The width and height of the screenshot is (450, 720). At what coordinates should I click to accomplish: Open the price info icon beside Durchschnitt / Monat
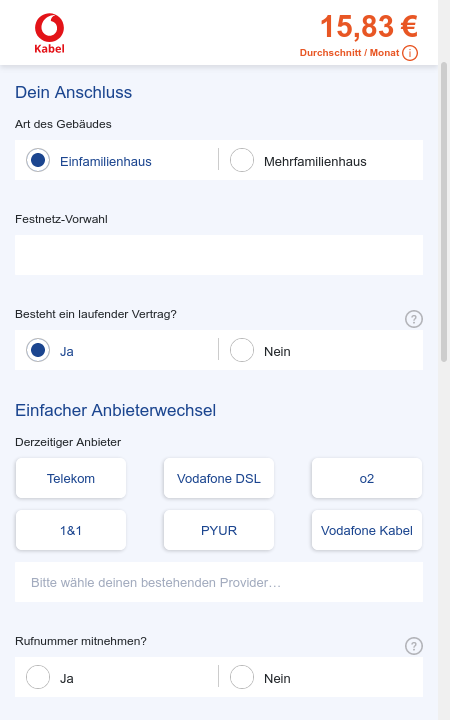coord(410,53)
